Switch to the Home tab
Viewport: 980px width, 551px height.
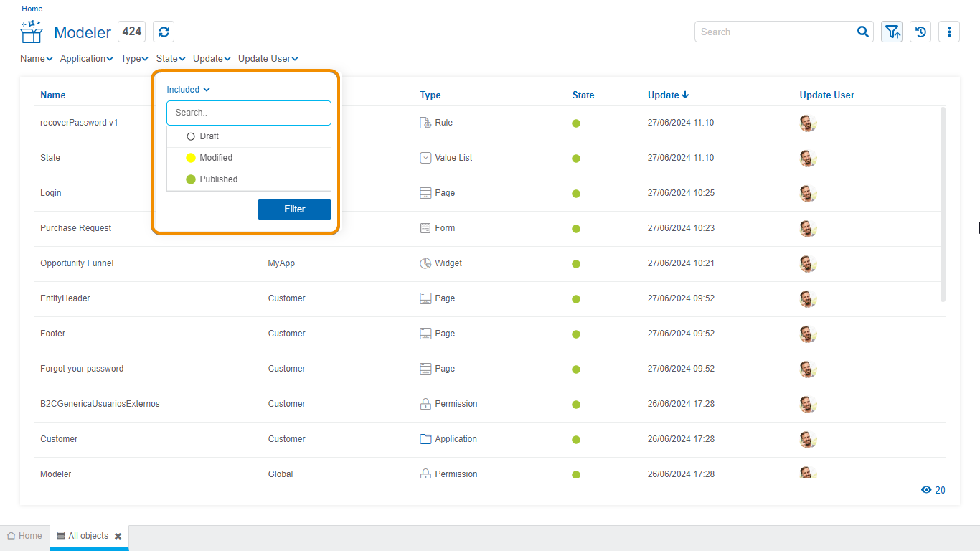tap(24, 536)
